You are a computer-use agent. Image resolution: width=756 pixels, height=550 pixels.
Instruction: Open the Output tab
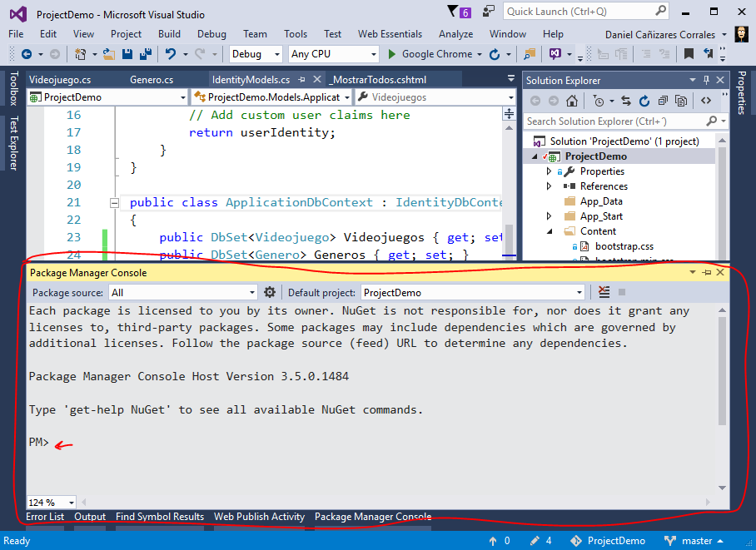tap(90, 517)
